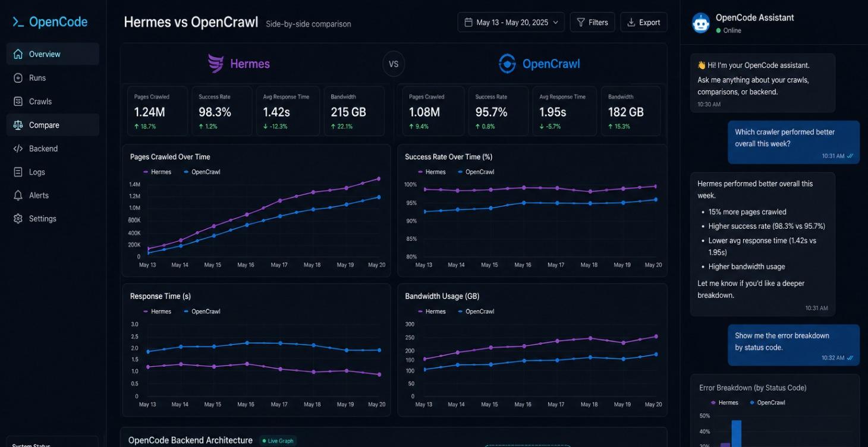868x447 pixels.
Task: Toggle OpenCrawl legend in Response Time chart
Action: [202, 311]
